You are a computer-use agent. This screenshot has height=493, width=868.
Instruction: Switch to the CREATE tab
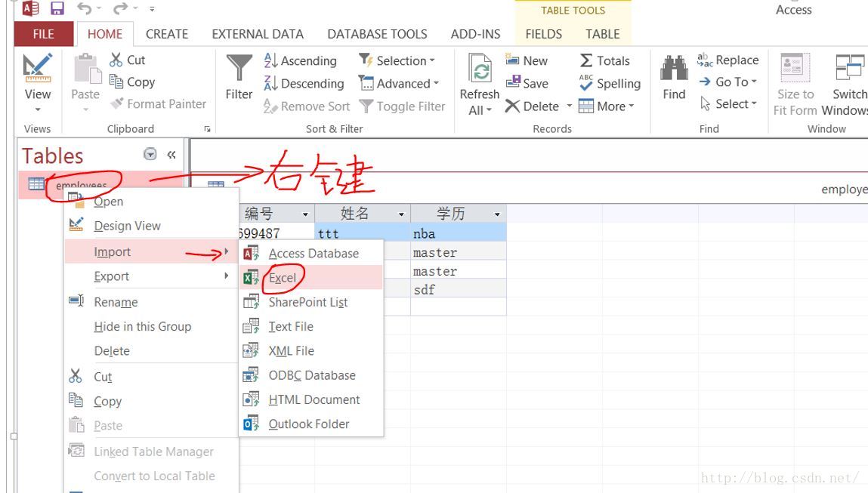pos(167,34)
